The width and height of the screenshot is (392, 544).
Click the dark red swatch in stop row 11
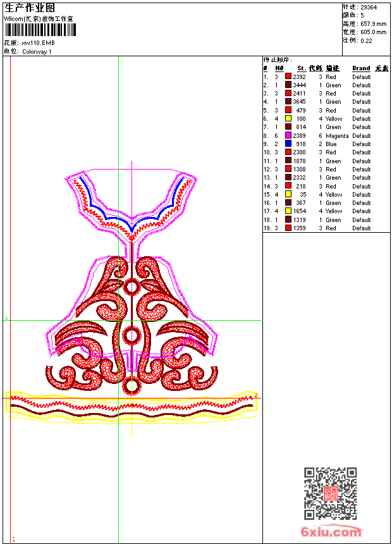(288, 161)
